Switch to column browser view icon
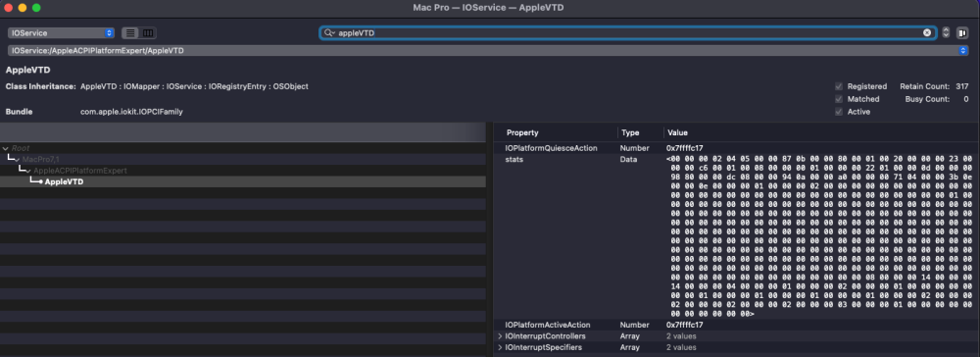The image size is (980, 357). [x=148, y=33]
